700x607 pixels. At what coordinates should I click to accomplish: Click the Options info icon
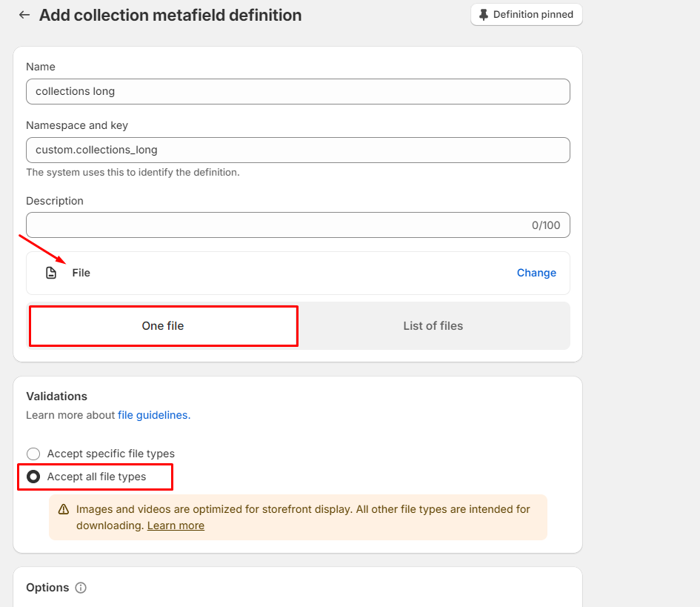81,588
